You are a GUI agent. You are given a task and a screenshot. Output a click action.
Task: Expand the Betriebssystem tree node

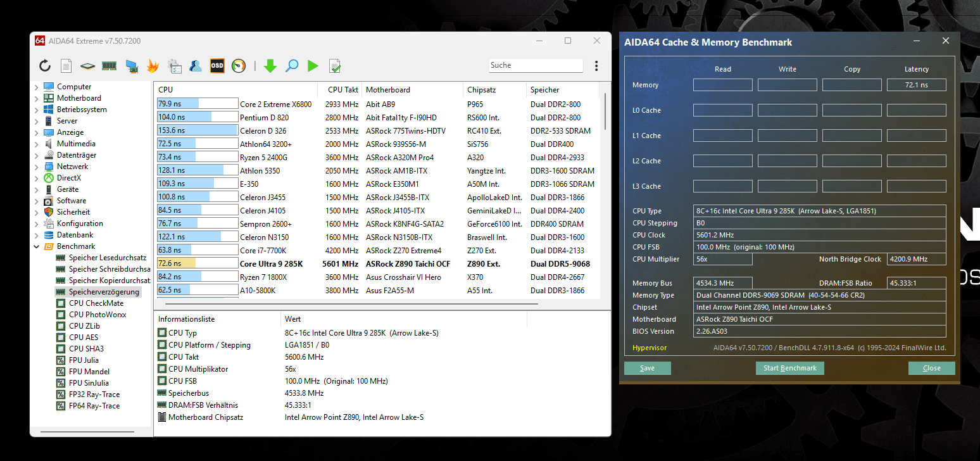click(x=36, y=110)
